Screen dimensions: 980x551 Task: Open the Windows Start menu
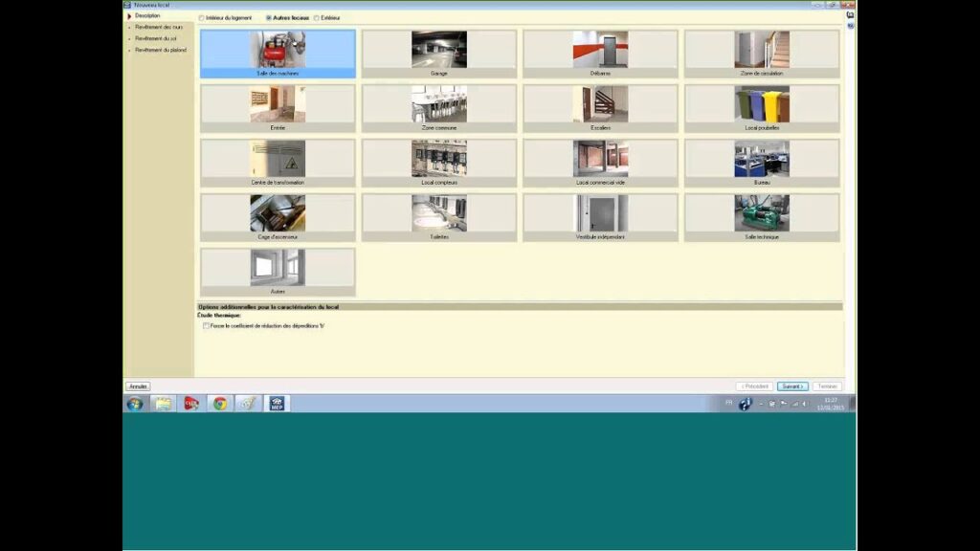point(135,404)
